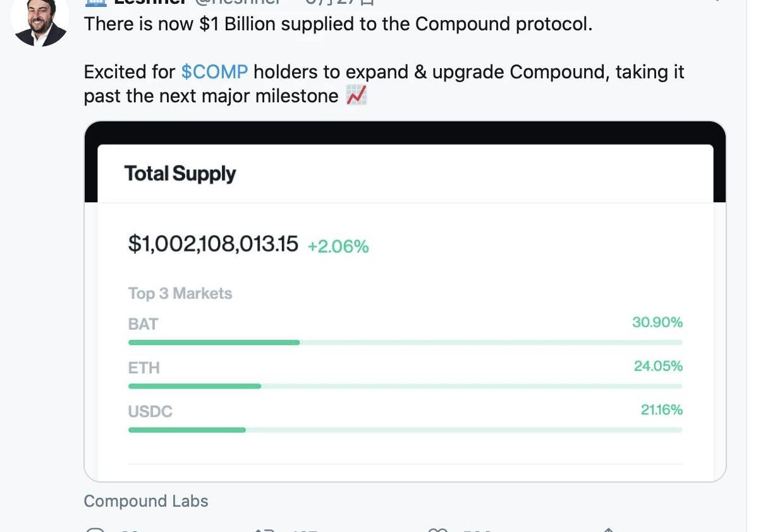Click the red chart emoji
The width and height of the screenshot is (775, 532).
click(x=357, y=96)
